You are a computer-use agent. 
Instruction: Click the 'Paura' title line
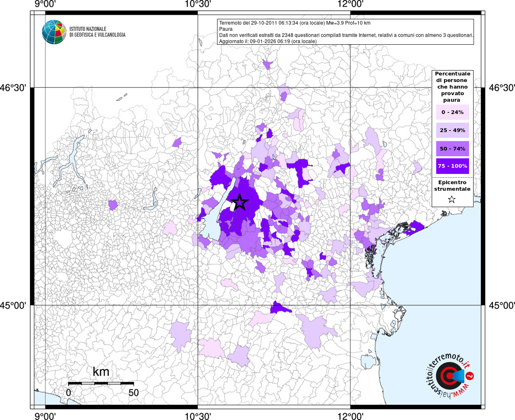pyautogui.click(x=226, y=29)
